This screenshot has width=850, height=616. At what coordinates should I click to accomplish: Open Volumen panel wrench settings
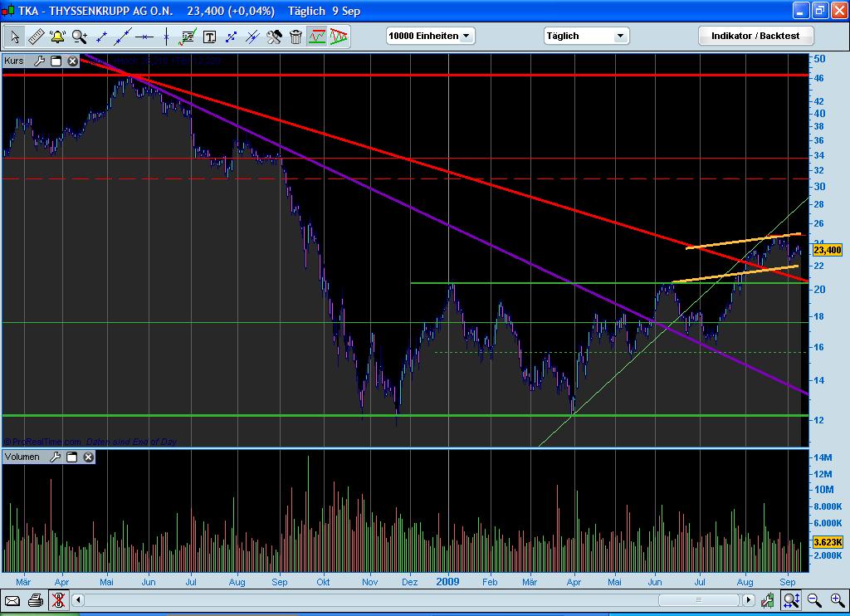click(55, 457)
